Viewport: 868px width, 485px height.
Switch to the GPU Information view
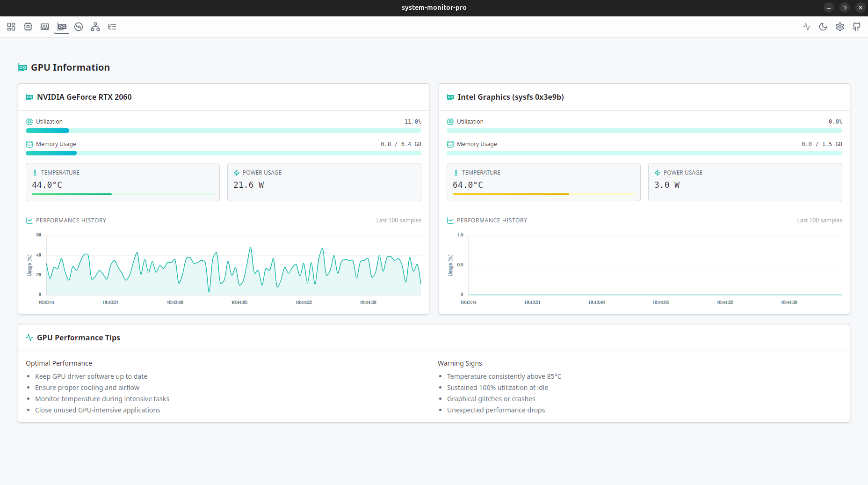61,27
